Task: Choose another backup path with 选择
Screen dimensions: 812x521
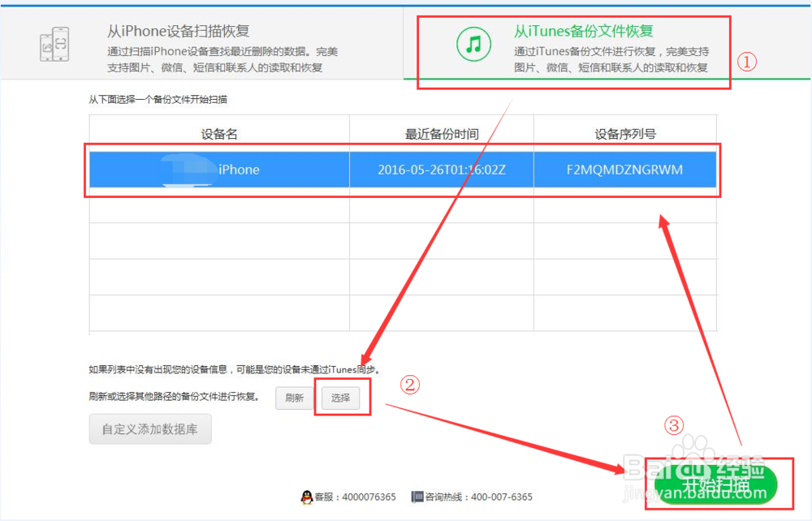Action: pos(340,398)
